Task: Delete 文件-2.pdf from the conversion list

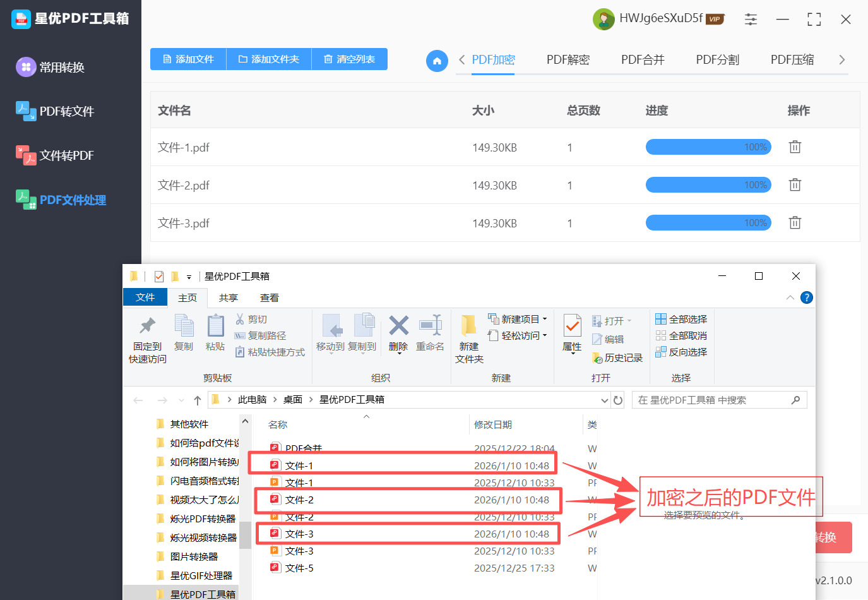Action: [795, 185]
